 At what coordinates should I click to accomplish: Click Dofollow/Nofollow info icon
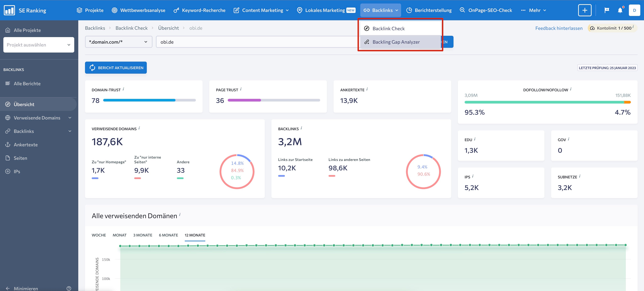(x=571, y=89)
